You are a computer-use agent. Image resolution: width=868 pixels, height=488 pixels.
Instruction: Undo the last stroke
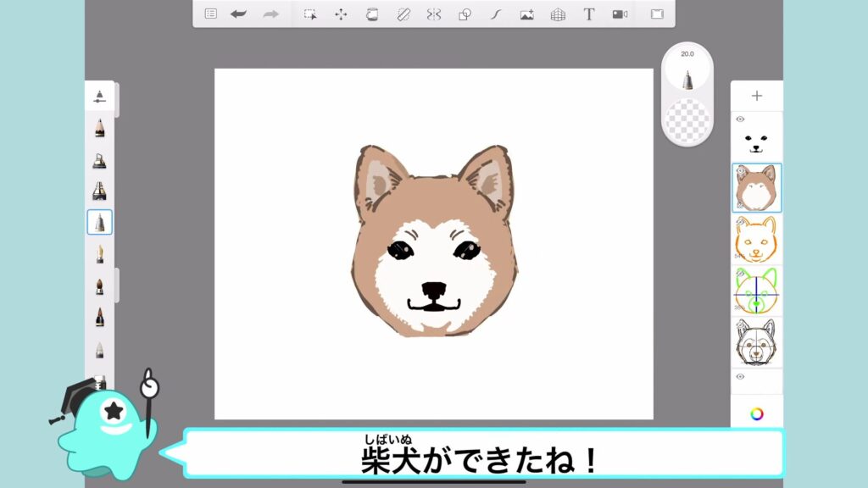click(x=239, y=14)
